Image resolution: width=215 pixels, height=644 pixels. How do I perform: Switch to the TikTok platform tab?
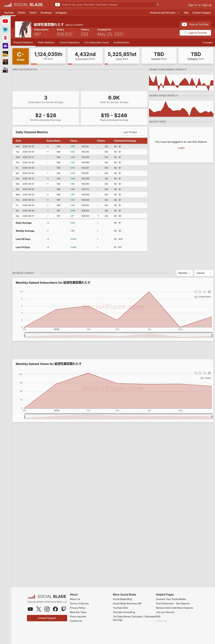coord(21,13)
